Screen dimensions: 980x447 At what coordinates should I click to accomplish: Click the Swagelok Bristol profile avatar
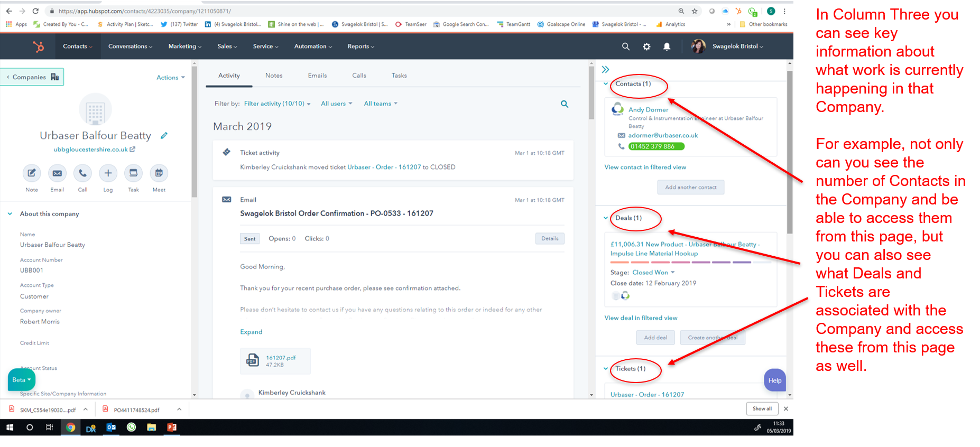tap(698, 46)
